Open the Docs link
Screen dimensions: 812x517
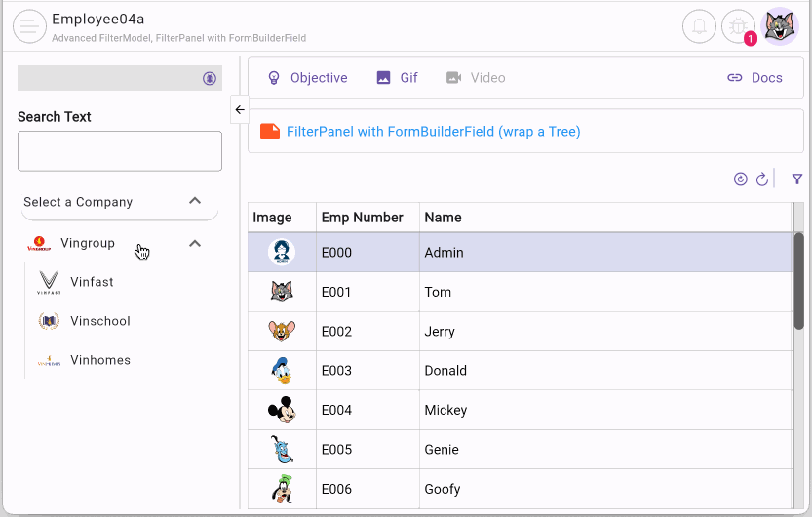(754, 78)
